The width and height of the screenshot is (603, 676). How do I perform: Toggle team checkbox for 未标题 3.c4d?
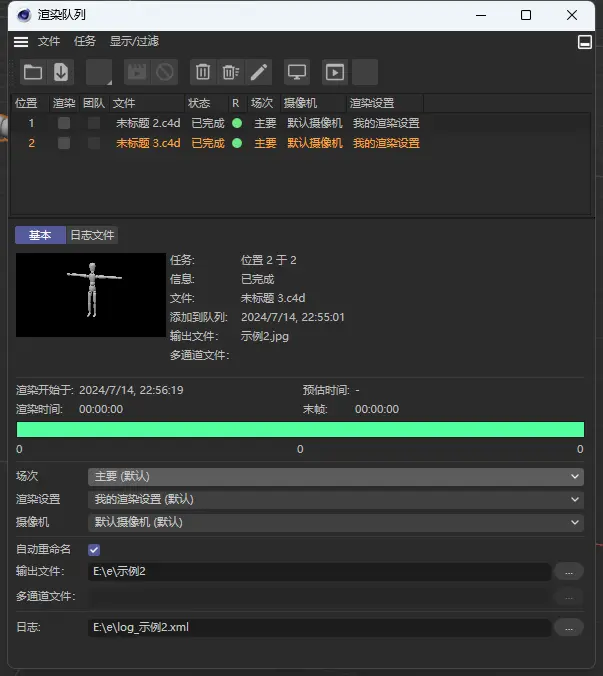point(94,143)
